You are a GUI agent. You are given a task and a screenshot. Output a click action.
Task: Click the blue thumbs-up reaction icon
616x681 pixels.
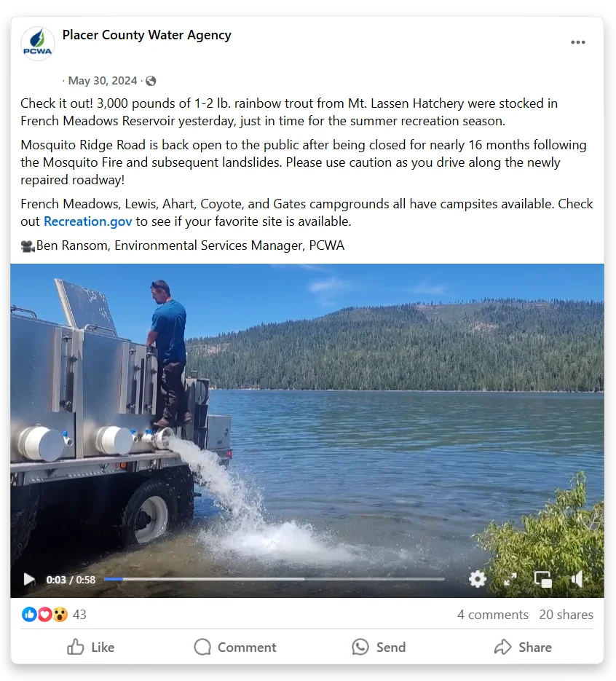[29, 614]
